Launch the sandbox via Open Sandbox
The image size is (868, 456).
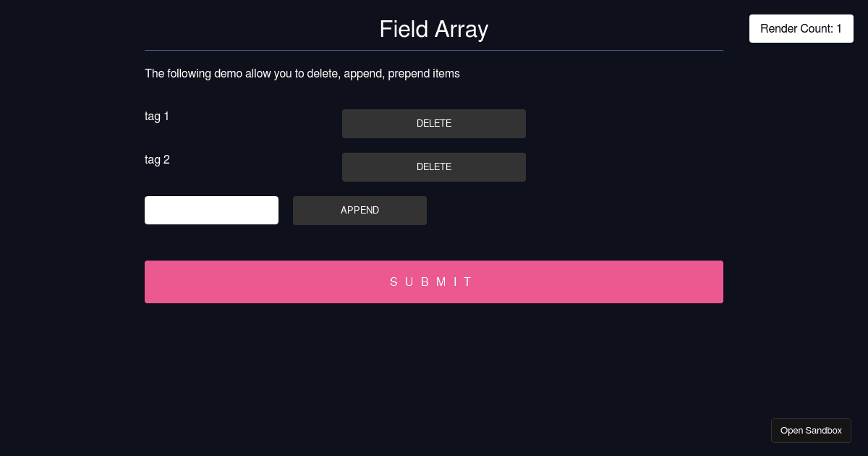click(811, 431)
